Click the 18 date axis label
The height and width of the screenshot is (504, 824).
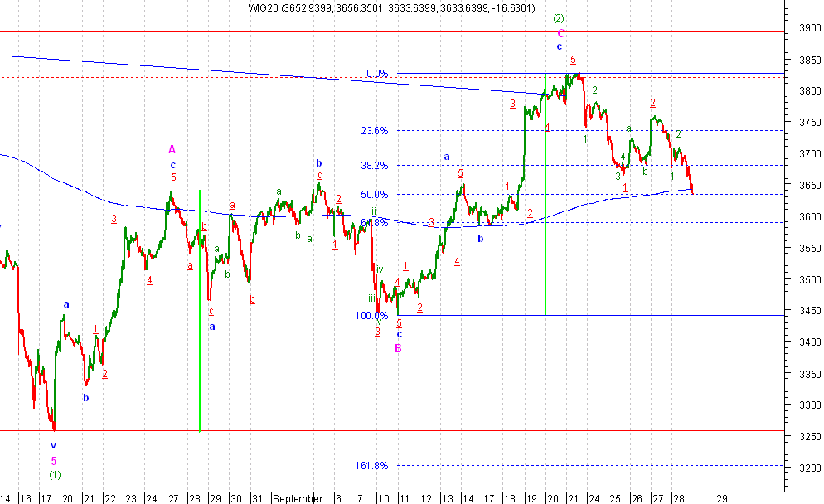(x=510, y=498)
